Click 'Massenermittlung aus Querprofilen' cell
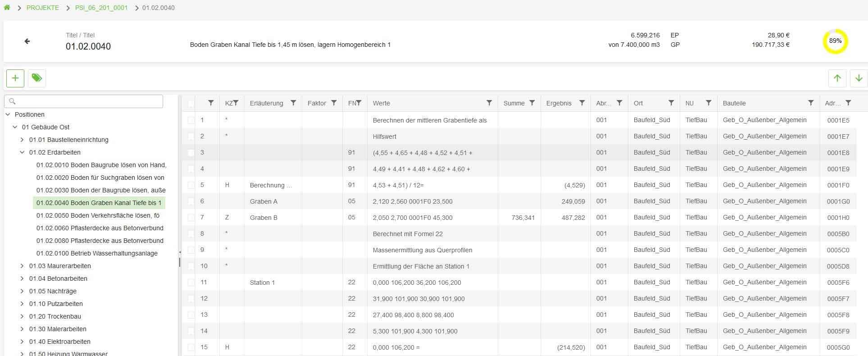Image resolution: width=868 pixels, height=356 pixels. point(432,250)
